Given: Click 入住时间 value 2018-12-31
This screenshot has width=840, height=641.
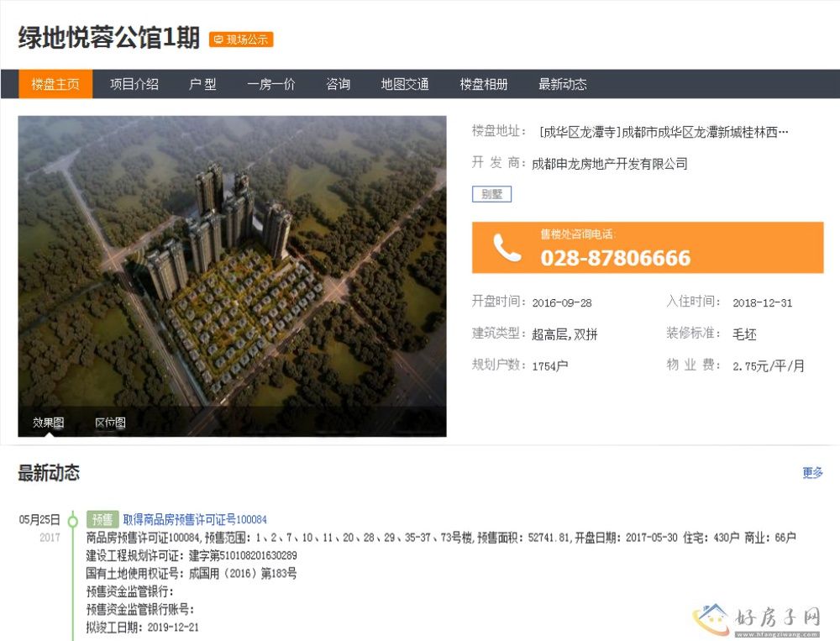Looking at the screenshot, I should point(763,302).
